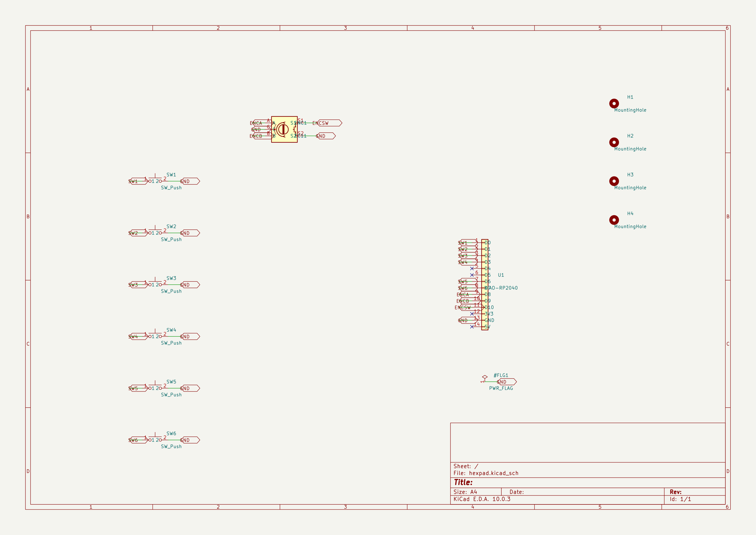The width and height of the screenshot is (756, 535).
Task: Click the KiCad E.D.A. 10.0.3 text
Action: point(482,499)
